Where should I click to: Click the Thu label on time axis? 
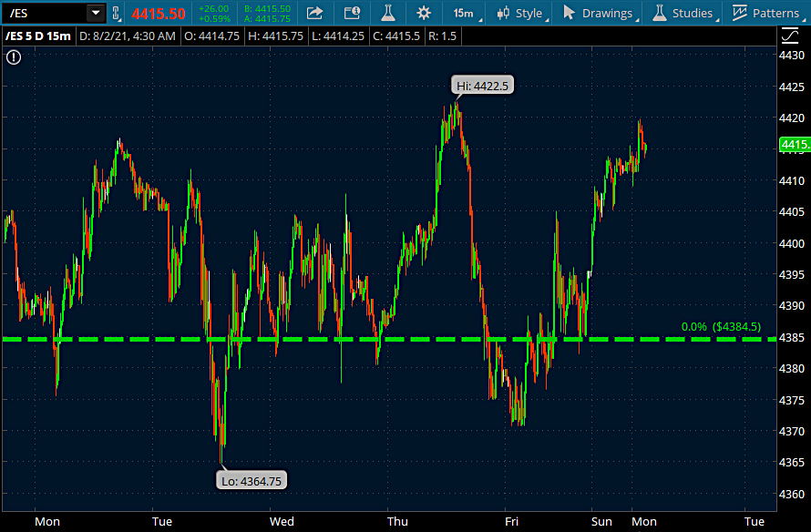click(x=397, y=521)
